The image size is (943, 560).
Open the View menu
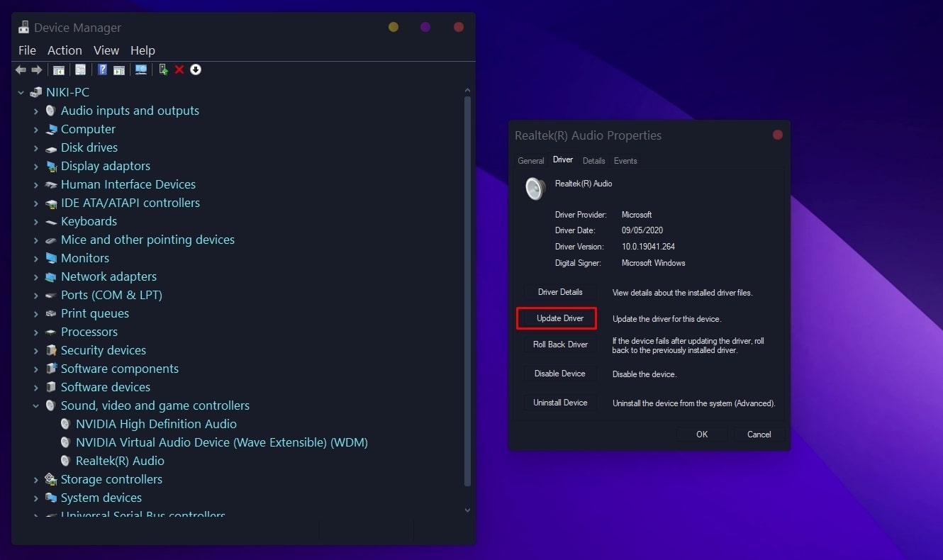106,50
